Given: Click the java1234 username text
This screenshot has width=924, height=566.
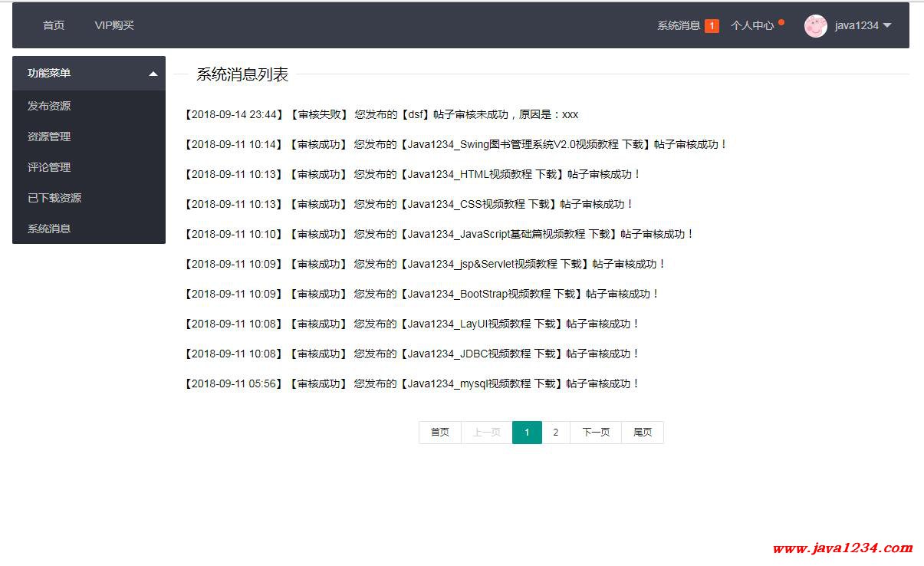Looking at the screenshot, I should tap(857, 25).
